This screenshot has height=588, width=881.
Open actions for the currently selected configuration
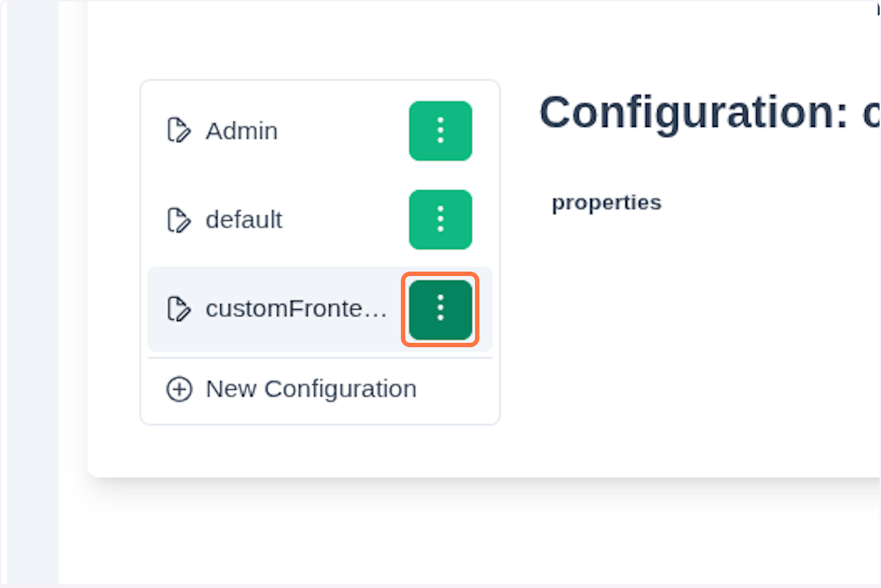point(440,309)
